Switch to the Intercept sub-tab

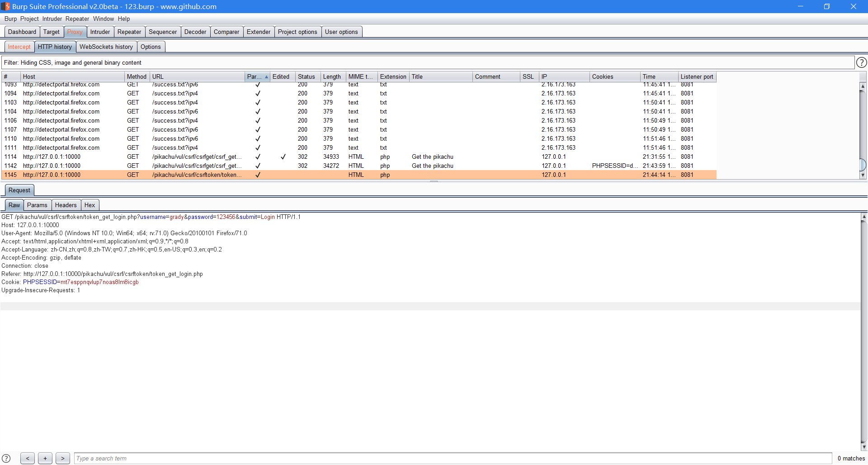19,47
